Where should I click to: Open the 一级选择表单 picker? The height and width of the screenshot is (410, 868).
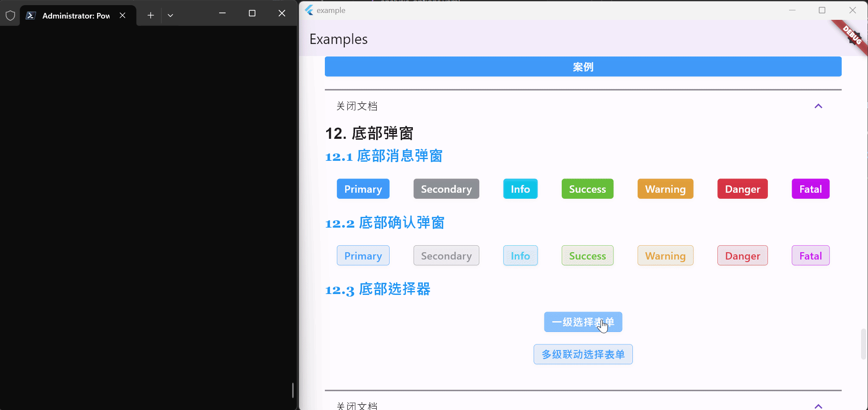click(583, 322)
